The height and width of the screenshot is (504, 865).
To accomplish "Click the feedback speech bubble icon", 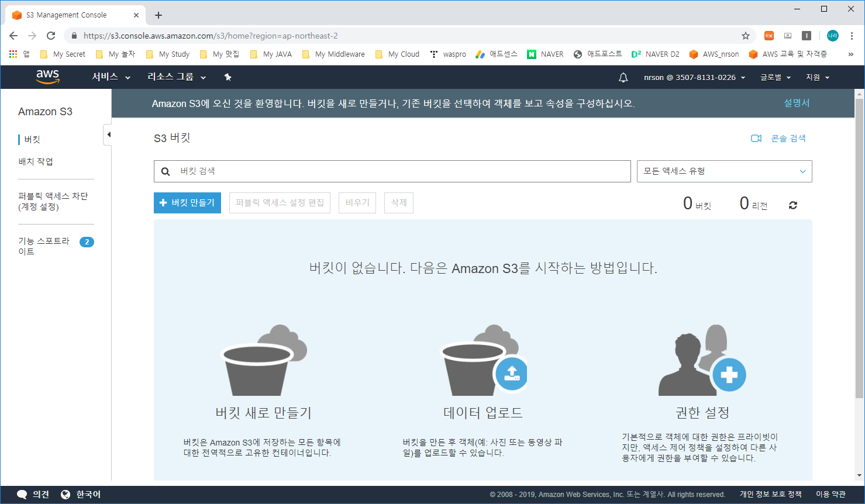I will (x=22, y=495).
